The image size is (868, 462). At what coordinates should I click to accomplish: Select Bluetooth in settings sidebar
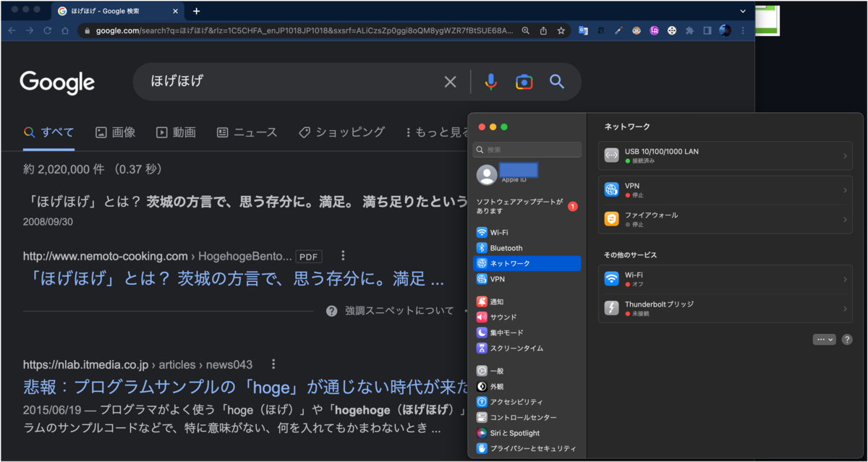pyautogui.click(x=527, y=248)
